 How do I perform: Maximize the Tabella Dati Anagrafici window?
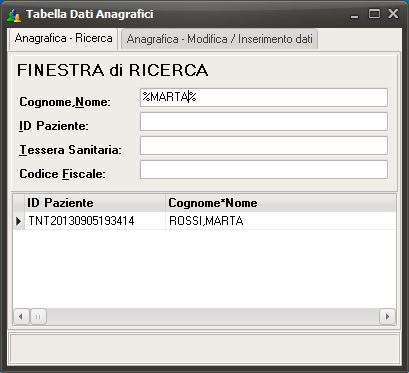tap(374, 14)
